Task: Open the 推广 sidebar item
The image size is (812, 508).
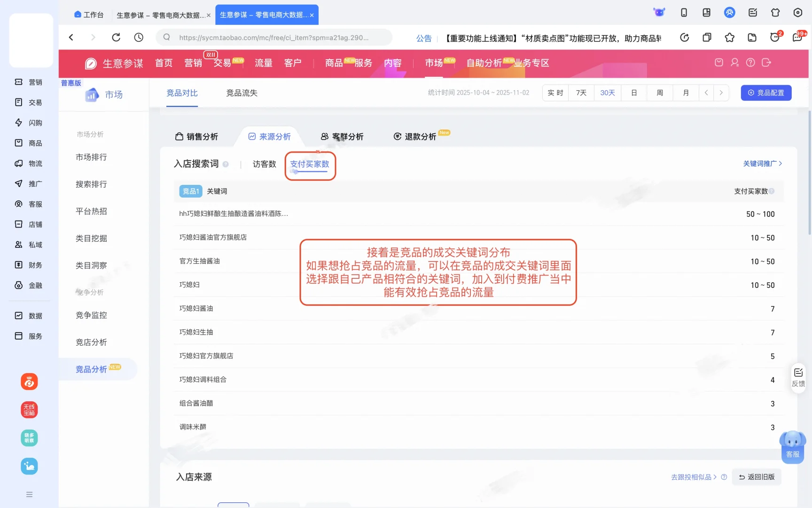Action: [x=29, y=184]
